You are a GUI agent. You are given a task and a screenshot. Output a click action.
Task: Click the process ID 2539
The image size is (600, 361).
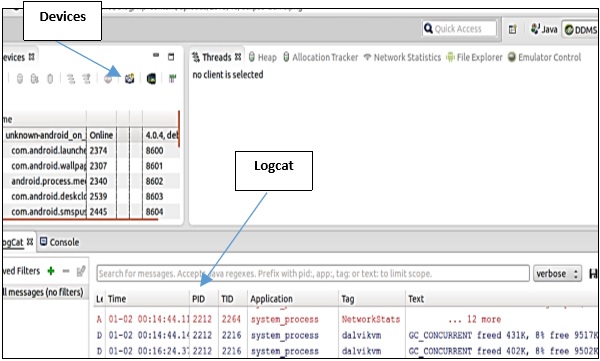click(x=98, y=196)
